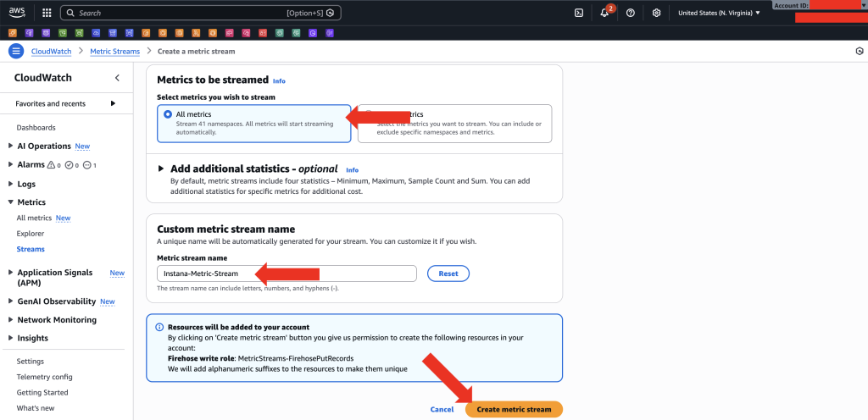Open Settings in the CloudWatch sidebar
The height and width of the screenshot is (420, 868).
point(31,362)
